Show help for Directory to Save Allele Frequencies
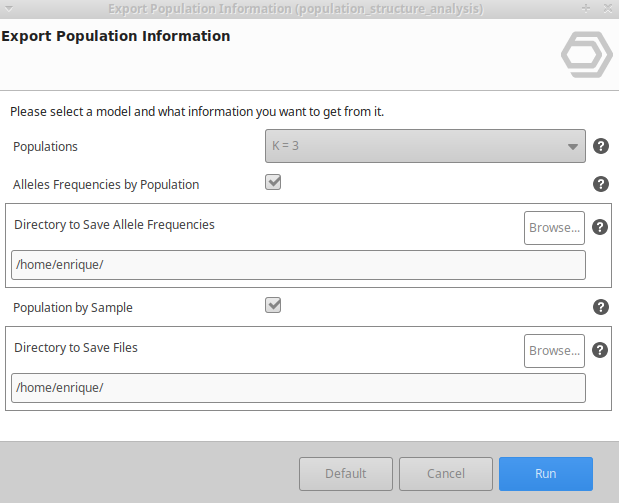Viewport: 619px width, 503px height. [600, 227]
